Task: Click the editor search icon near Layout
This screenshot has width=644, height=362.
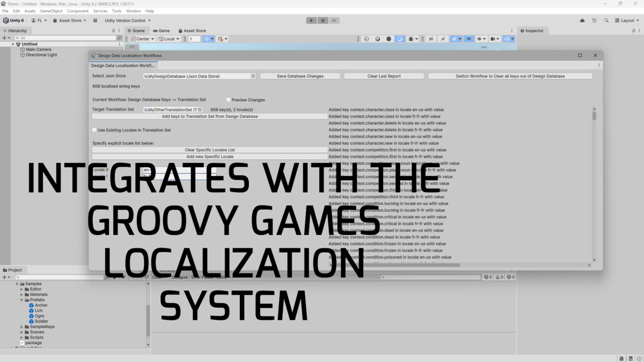Action: [606, 20]
